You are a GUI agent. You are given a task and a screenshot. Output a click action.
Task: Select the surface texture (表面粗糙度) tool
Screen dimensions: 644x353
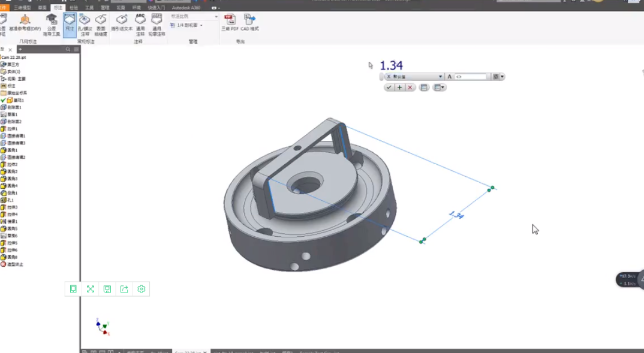(101, 25)
